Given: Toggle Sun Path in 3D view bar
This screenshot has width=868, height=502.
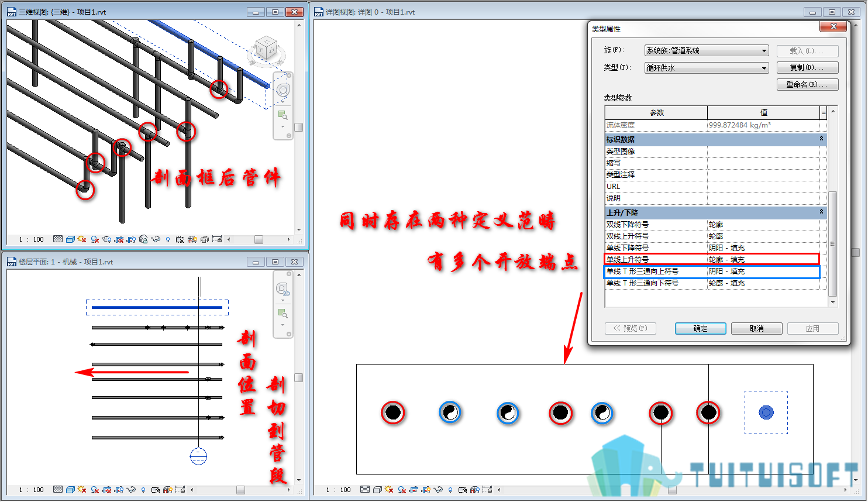Looking at the screenshot, I should (x=81, y=239).
